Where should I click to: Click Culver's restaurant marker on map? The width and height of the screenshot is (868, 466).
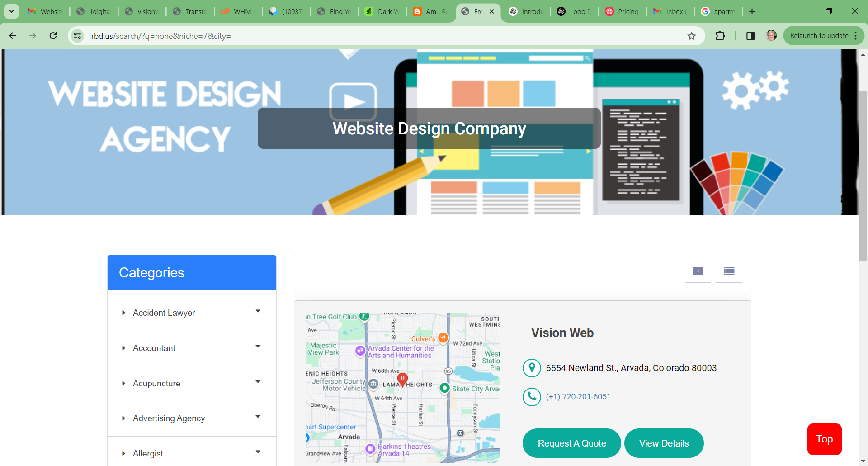click(x=443, y=338)
